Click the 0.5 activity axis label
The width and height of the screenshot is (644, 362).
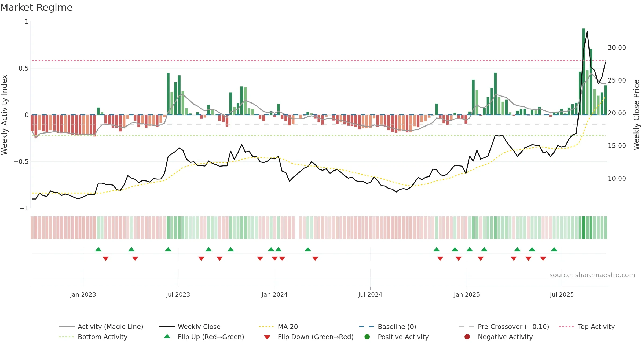24,68
